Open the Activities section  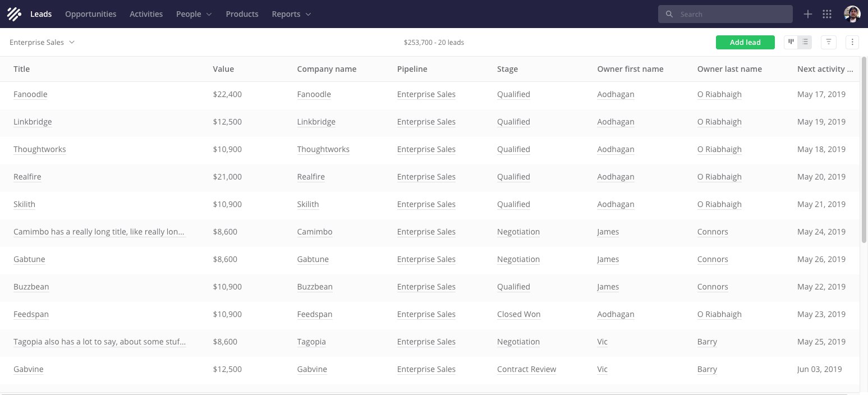tap(146, 14)
